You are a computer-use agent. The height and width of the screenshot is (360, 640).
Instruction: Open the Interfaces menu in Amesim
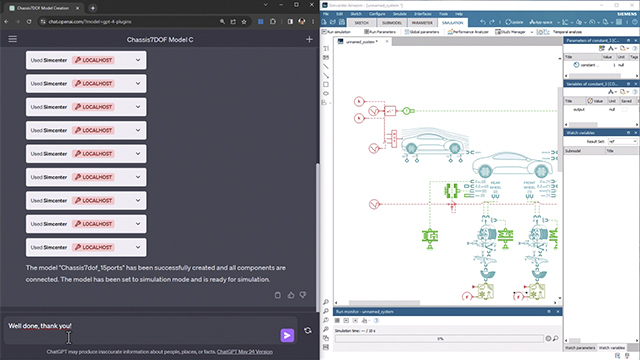pos(422,14)
